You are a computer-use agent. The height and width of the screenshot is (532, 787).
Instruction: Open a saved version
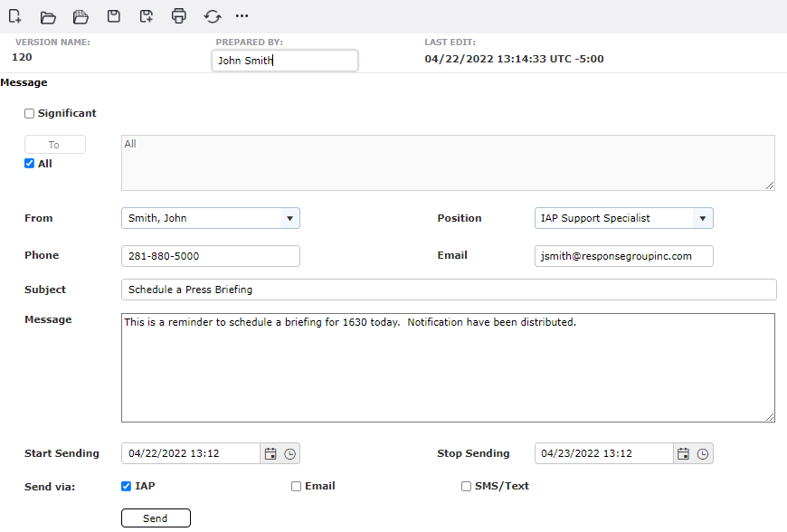point(81,16)
